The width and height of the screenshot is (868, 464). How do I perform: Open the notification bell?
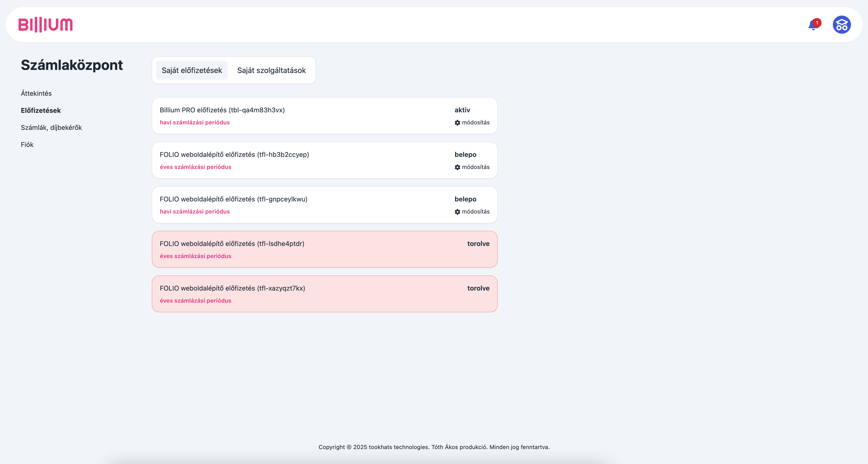813,25
